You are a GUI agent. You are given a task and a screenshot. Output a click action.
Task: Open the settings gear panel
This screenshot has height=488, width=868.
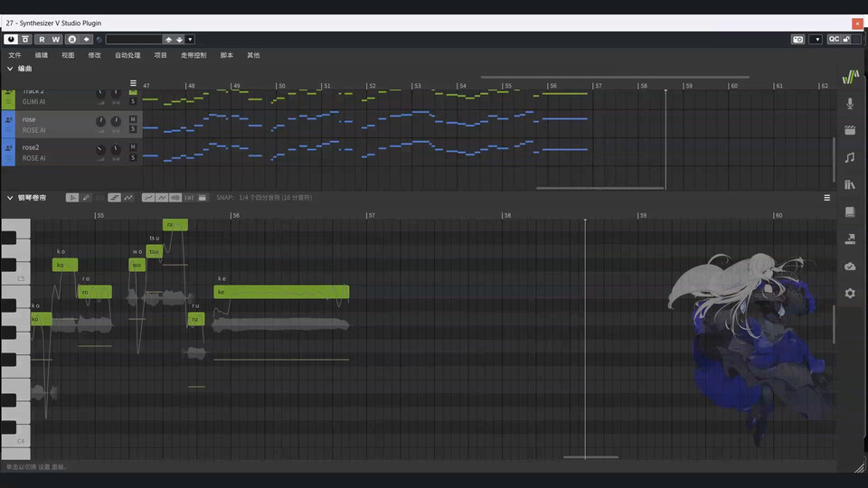(x=850, y=293)
